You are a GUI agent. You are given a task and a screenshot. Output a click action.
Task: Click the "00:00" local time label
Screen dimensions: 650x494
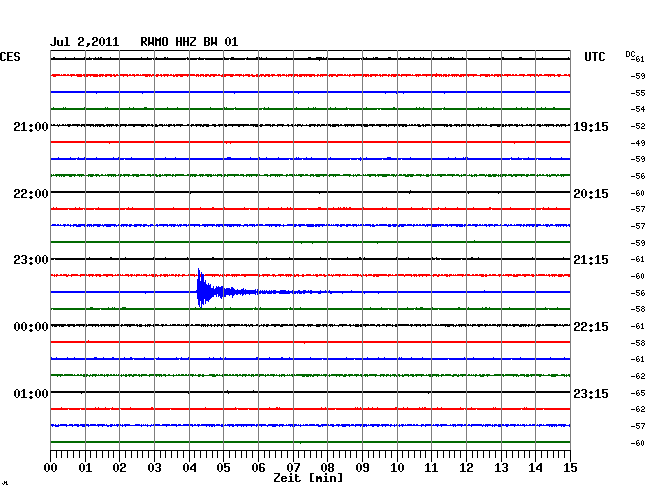pos(31,327)
